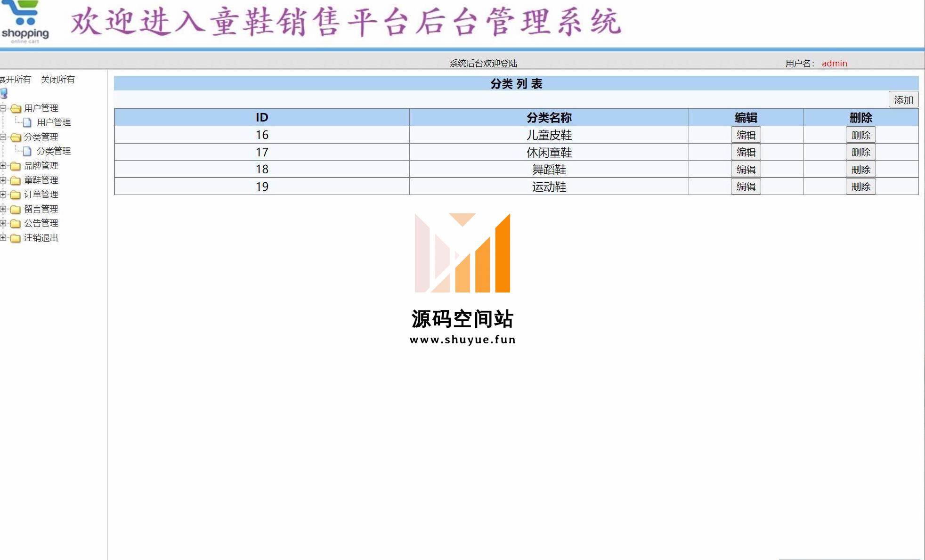925x560 pixels.
Task: Click the 添加 button
Action: point(903,100)
